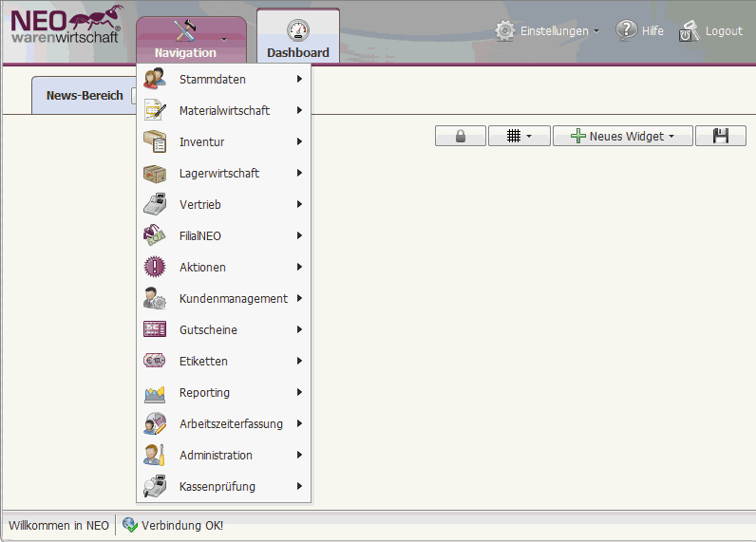Select the Lagerwirtschaft menu label
This screenshot has width=756, height=542.
coord(219,174)
